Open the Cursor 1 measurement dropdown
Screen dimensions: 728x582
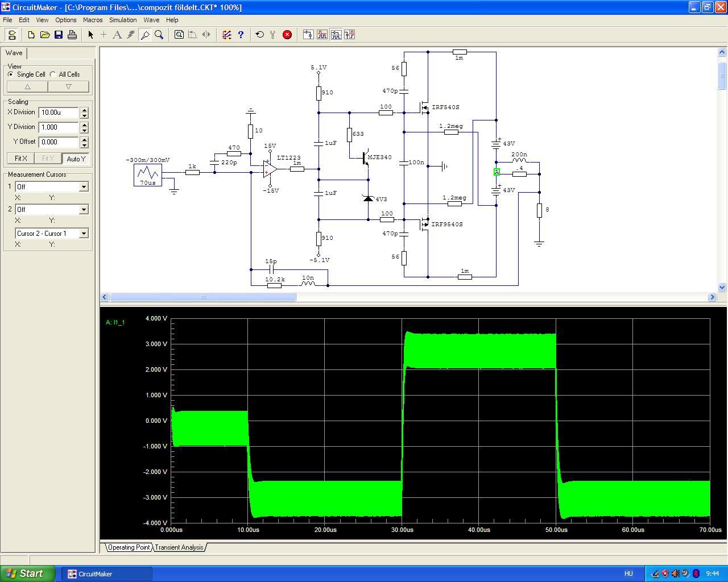84,186
